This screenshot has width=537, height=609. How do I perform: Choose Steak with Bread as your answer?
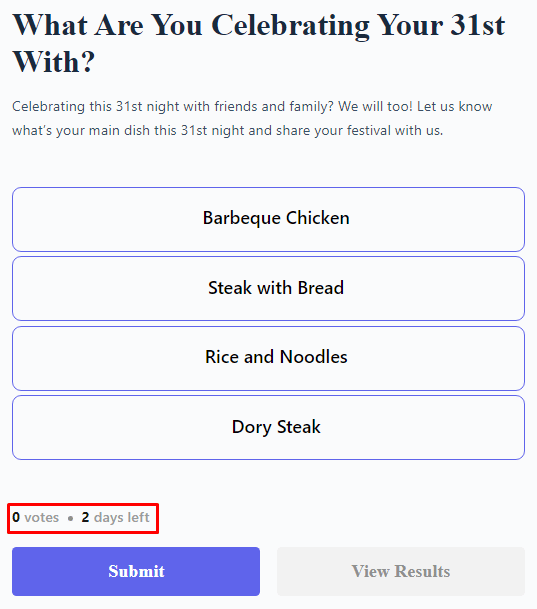click(x=268, y=289)
